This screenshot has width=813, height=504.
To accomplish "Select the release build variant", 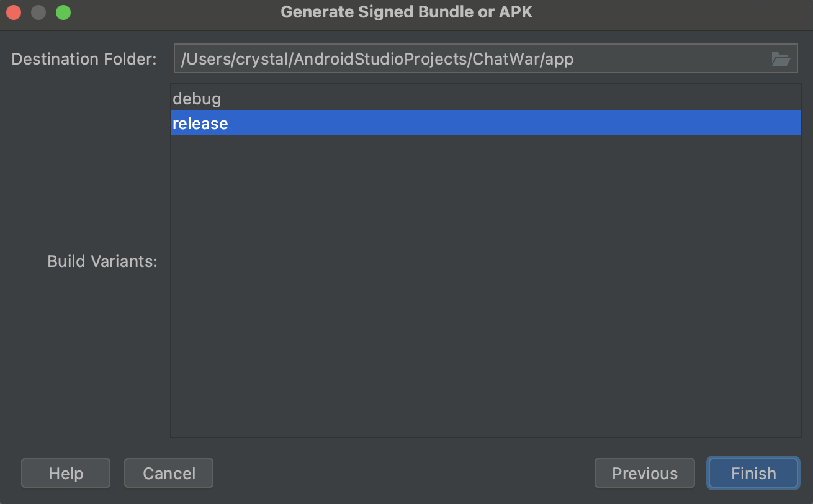I will click(x=485, y=123).
